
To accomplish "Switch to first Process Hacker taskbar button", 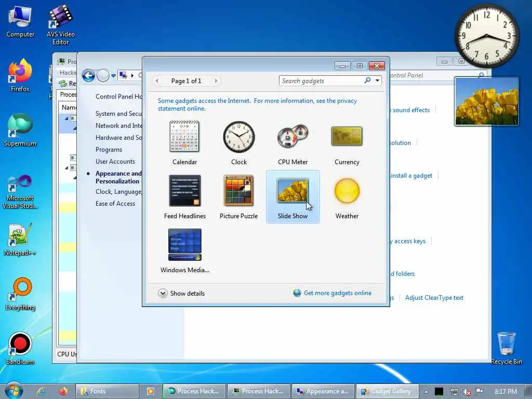I will coord(195,391).
